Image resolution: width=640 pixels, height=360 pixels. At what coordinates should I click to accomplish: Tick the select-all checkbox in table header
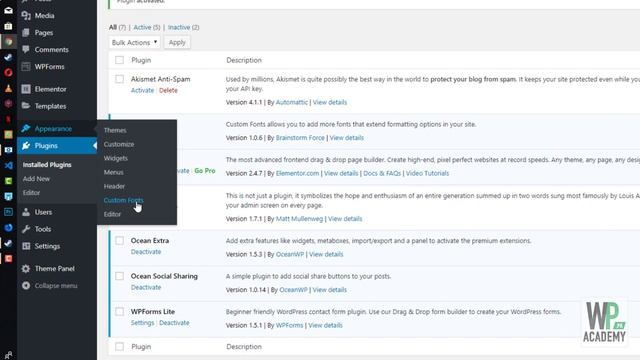pyautogui.click(x=119, y=60)
